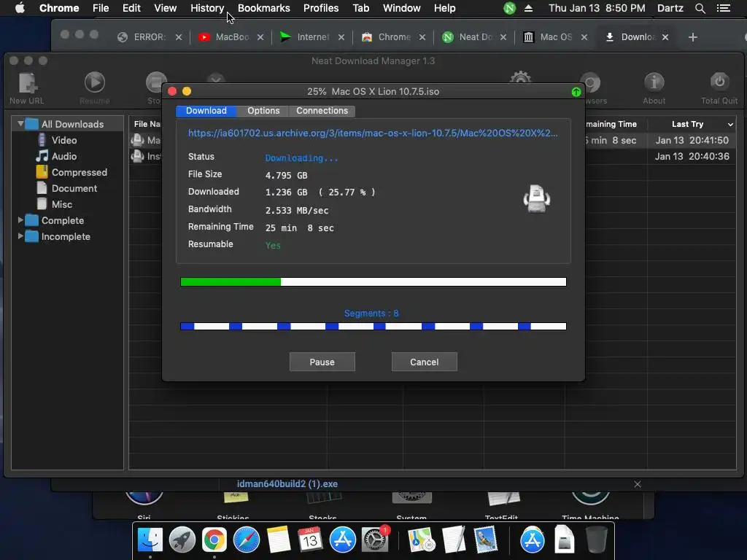Select the Misc category in the sidebar
The width and height of the screenshot is (747, 560).
pos(61,204)
